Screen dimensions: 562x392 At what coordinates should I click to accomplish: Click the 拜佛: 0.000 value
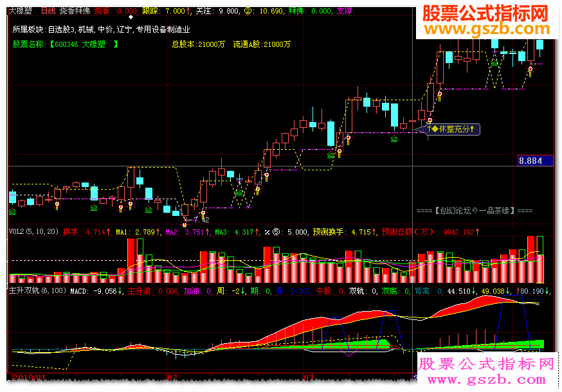[310, 11]
